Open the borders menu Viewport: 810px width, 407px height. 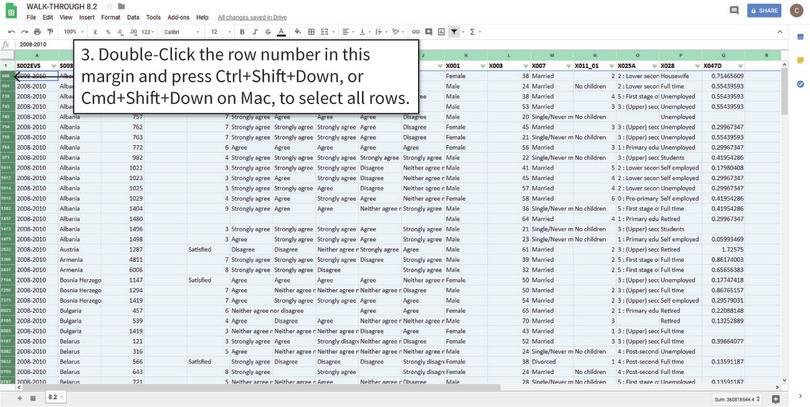coord(311,32)
